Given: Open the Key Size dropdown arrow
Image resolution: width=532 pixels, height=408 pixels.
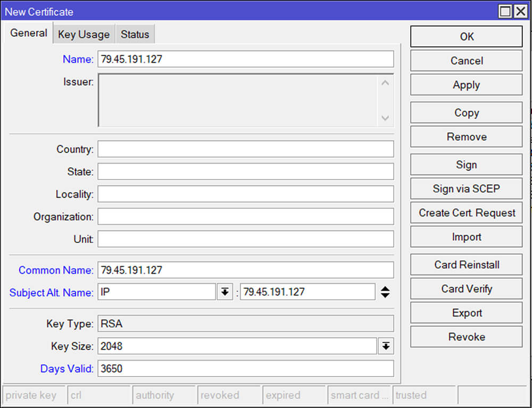Looking at the screenshot, I should click(386, 346).
